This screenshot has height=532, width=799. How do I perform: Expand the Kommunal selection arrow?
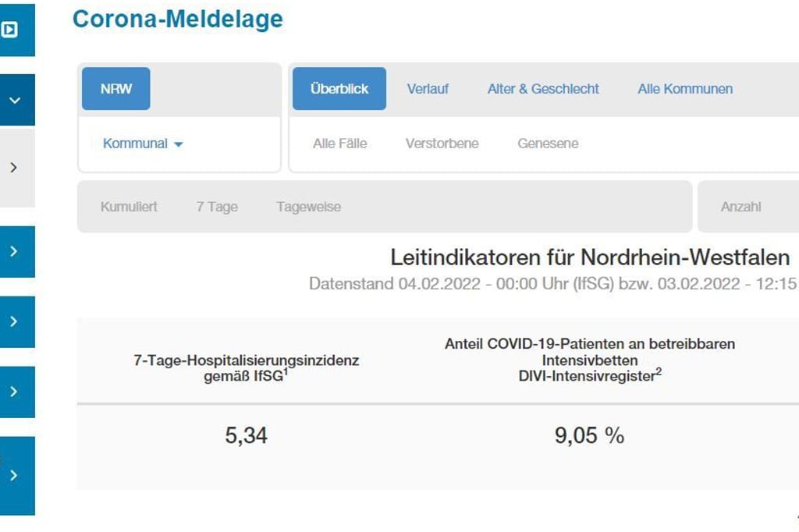[179, 144]
